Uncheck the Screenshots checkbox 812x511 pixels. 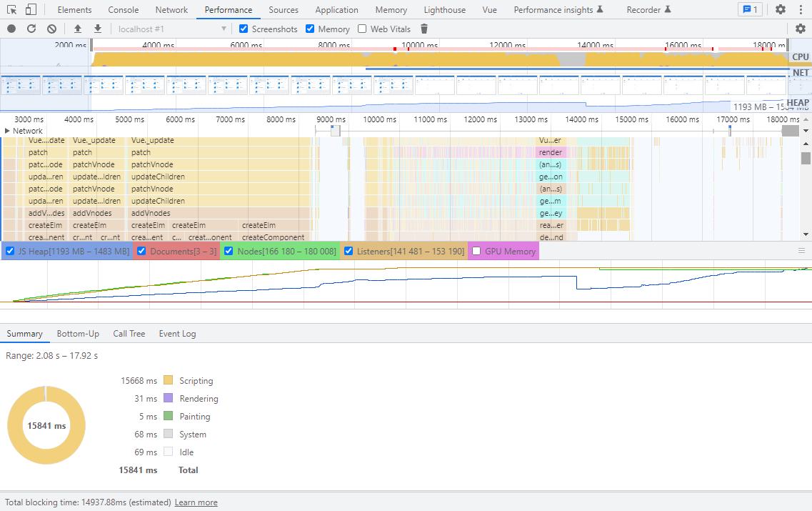pos(244,29)
